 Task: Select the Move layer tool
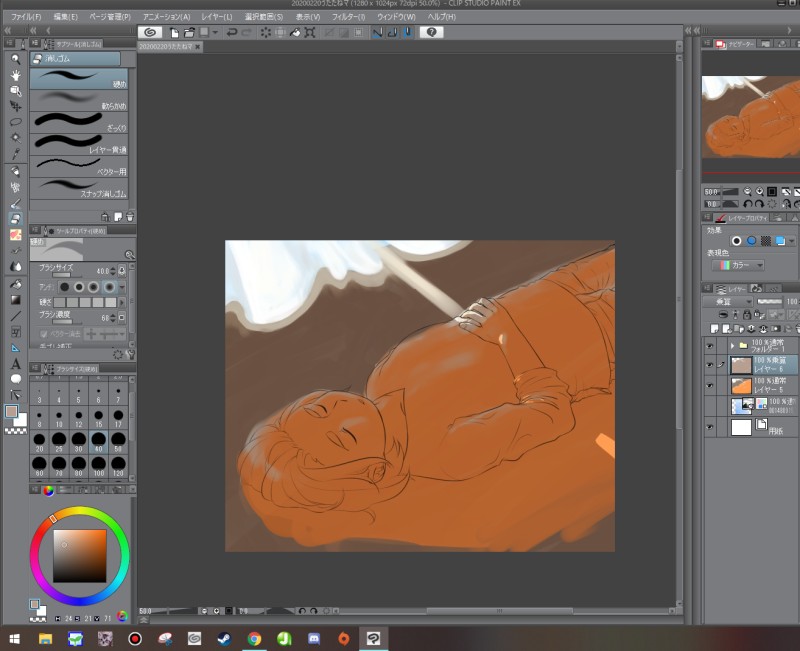click(16, 106)
